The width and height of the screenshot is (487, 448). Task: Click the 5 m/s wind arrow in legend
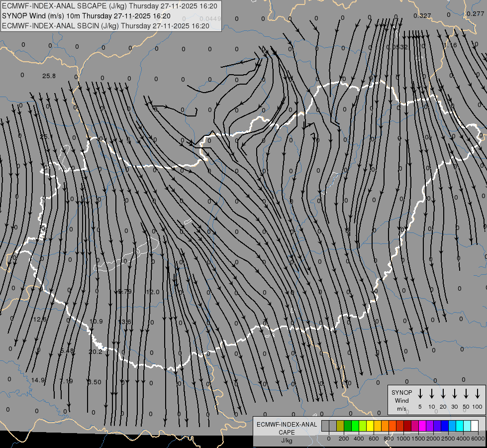[x=420, y=394]
